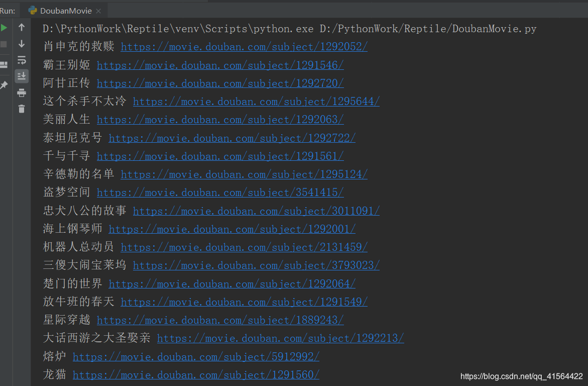Click the movie title 盗梦空间

coord(67,192)
